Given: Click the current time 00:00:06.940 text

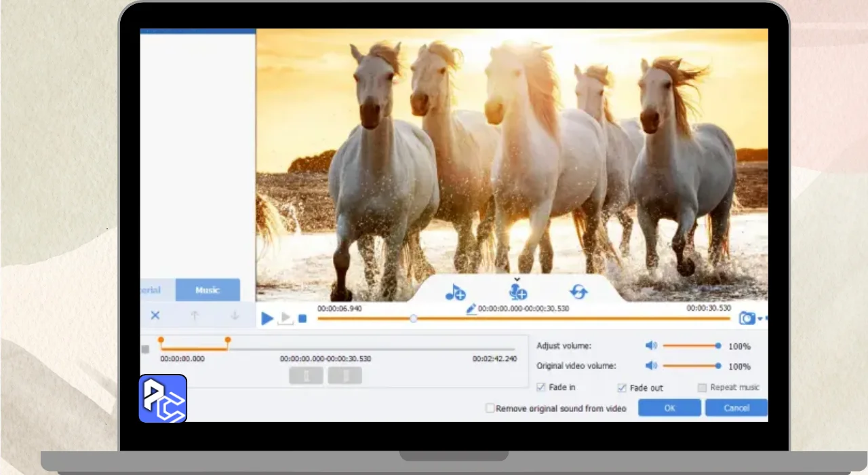Looking at the screenshot, I should [x=340, y=308].
